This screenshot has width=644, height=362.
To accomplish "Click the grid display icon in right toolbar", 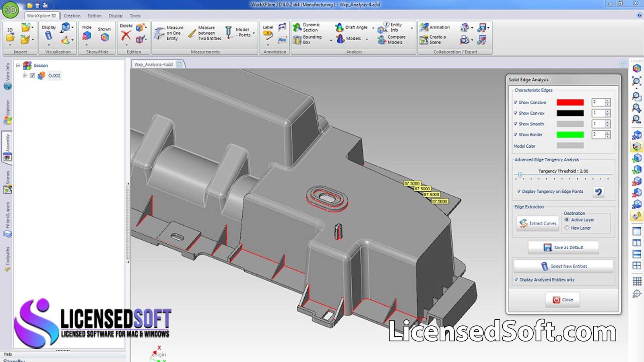I will [x=637, y=281].
